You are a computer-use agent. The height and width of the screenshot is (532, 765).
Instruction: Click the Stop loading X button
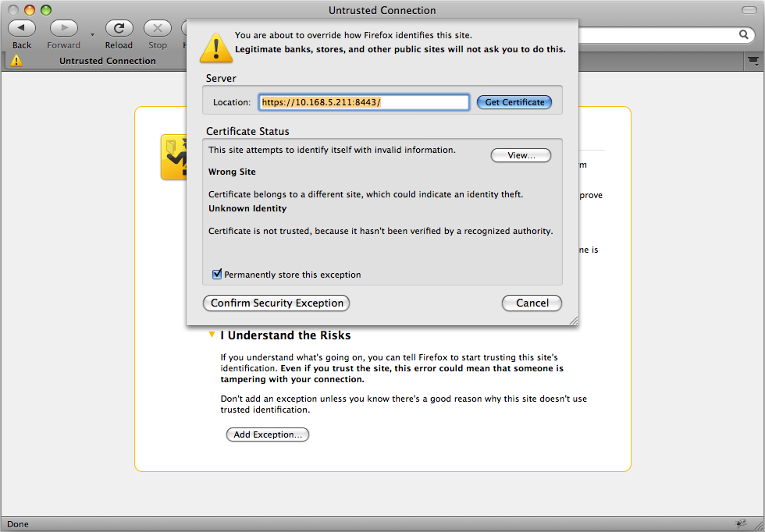pos(157,28)
